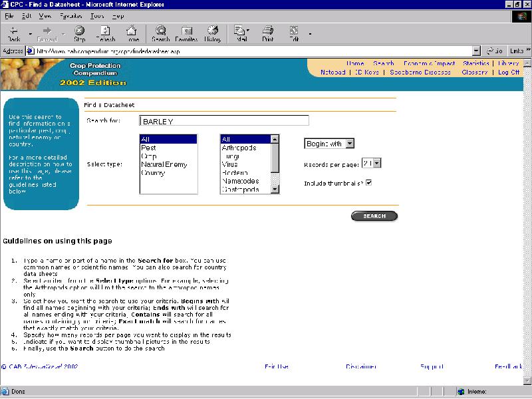Open the Feedback footer link

point(508,366)
